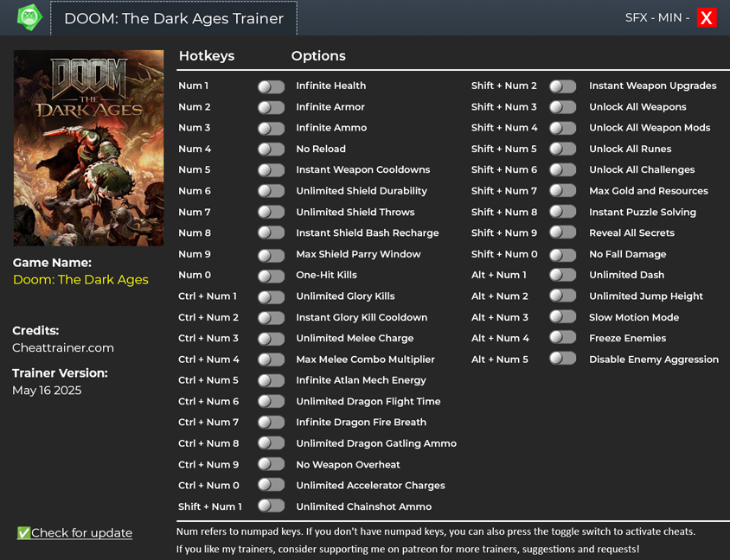Click the DOOM Dark Ages cover art
The width and height of the screenshot is (730, 560).
click(88, 148)
